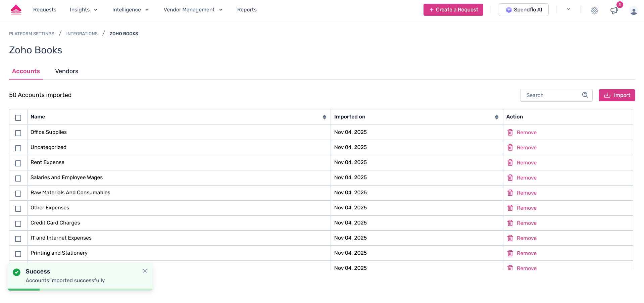Toggle the select-all header checkbox

(18, 118)
